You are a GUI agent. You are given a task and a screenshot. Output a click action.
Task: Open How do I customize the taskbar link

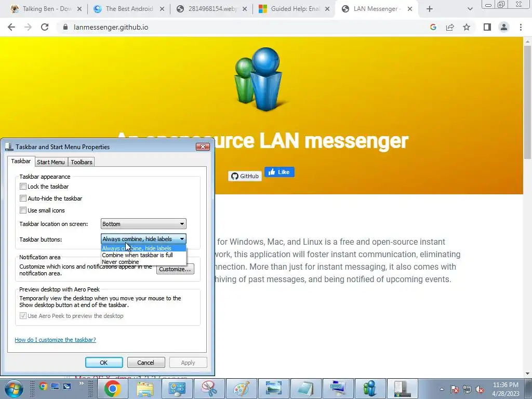55,340
